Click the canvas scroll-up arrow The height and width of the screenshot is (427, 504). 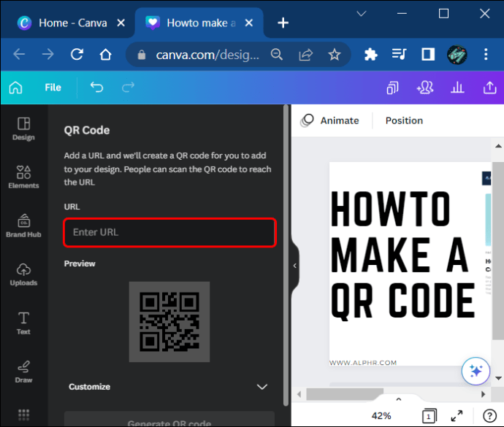(498, 146)
